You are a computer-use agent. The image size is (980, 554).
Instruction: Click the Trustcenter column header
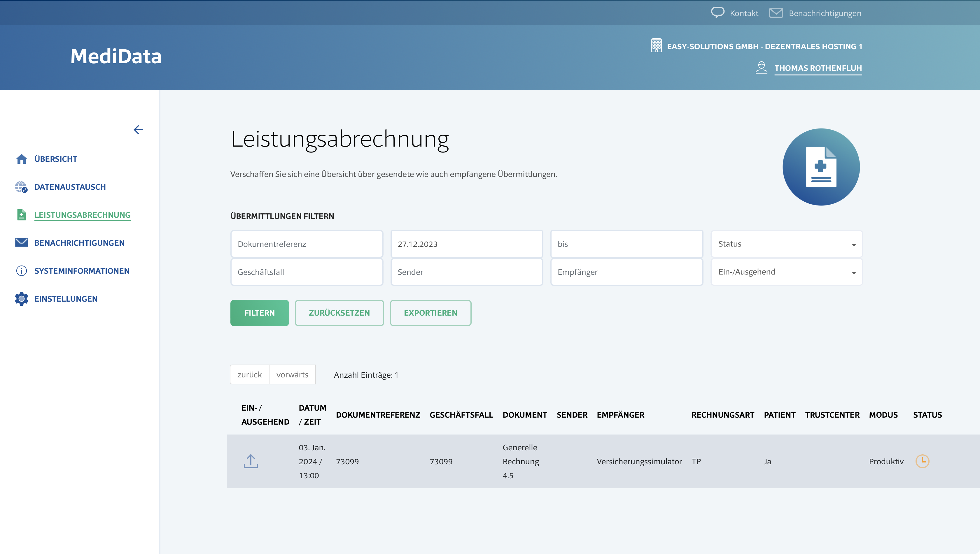(x=832, y=415)
